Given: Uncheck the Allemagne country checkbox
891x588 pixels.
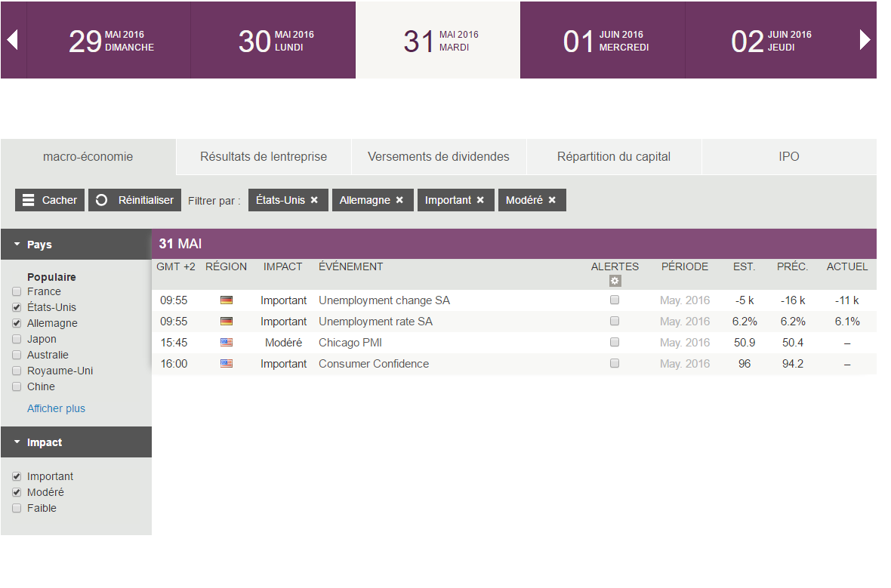Looking at the screenshot, I should 17,323.
